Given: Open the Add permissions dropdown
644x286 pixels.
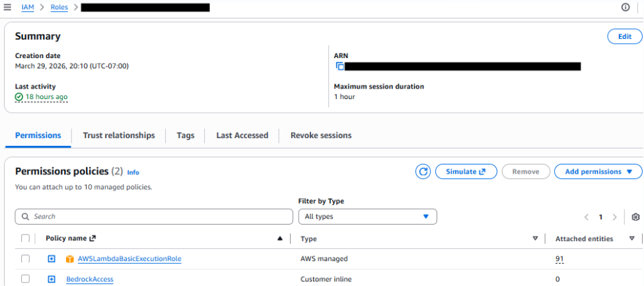Looking at the screenshot, I should point(598,172).
